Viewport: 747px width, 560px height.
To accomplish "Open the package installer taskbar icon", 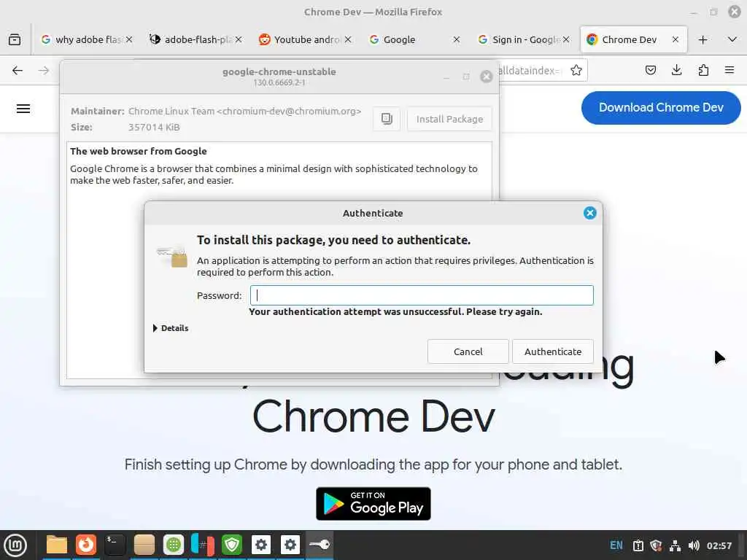I will click(144, 545).
